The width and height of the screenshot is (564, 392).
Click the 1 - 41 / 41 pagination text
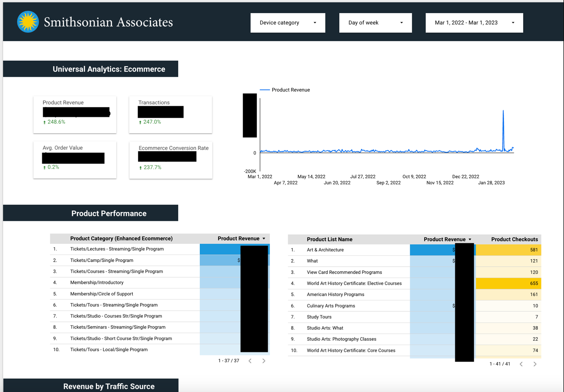[x=500, y=364]
